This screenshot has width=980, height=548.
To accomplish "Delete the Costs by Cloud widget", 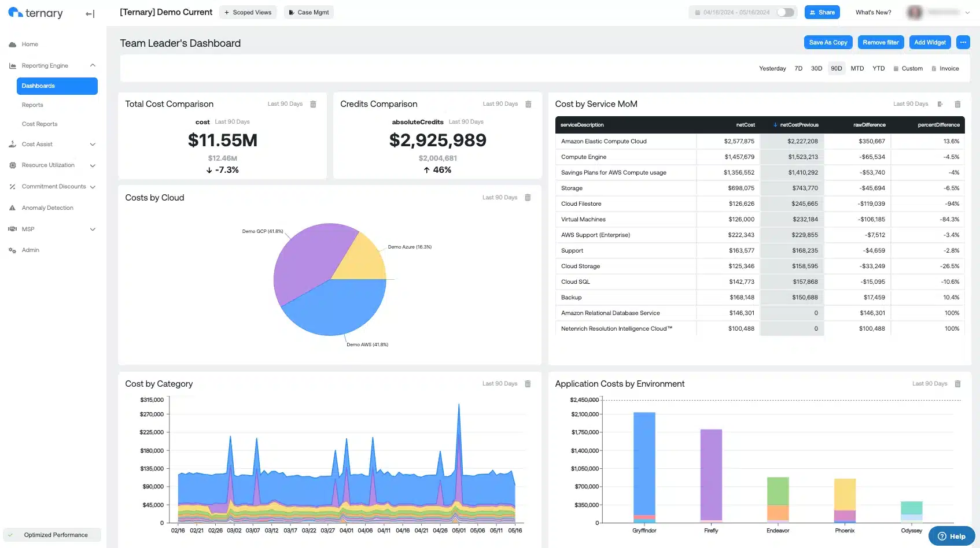I will (528, 198).
